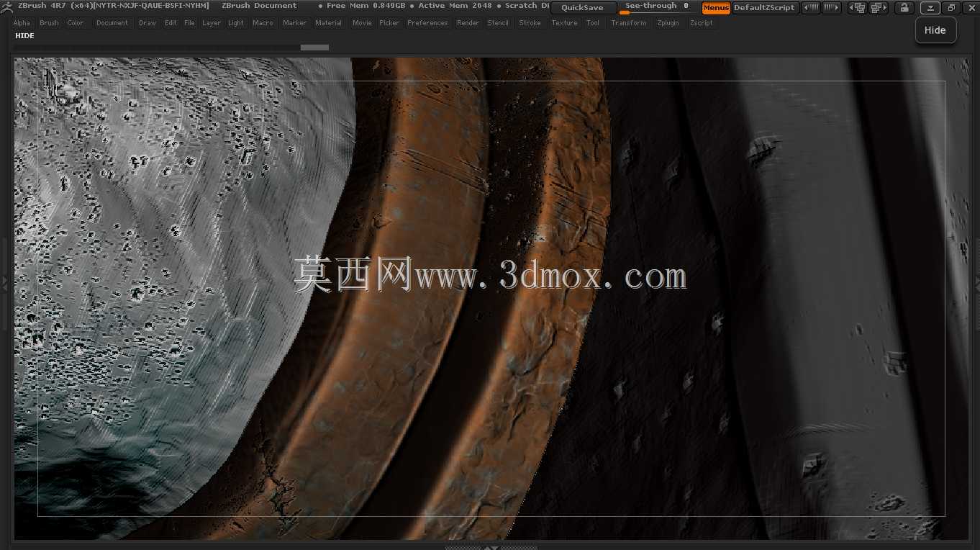The image size is (980, 550).
Task: Open the Tool menu
Action: [x=592, y=23]
